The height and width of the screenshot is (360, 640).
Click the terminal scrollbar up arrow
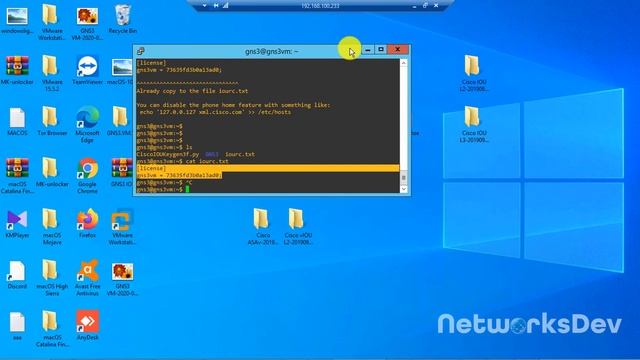coord(404,63)
